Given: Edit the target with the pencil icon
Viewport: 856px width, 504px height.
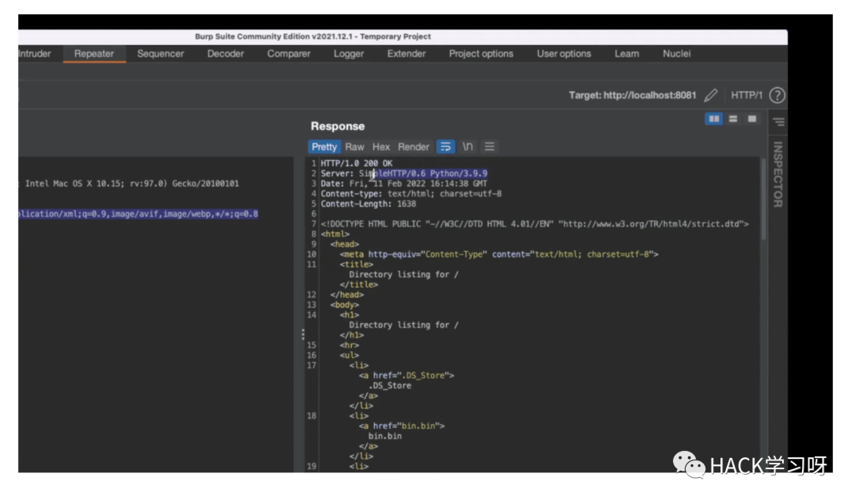Looking at the screenshot, I should coord(710,96).
